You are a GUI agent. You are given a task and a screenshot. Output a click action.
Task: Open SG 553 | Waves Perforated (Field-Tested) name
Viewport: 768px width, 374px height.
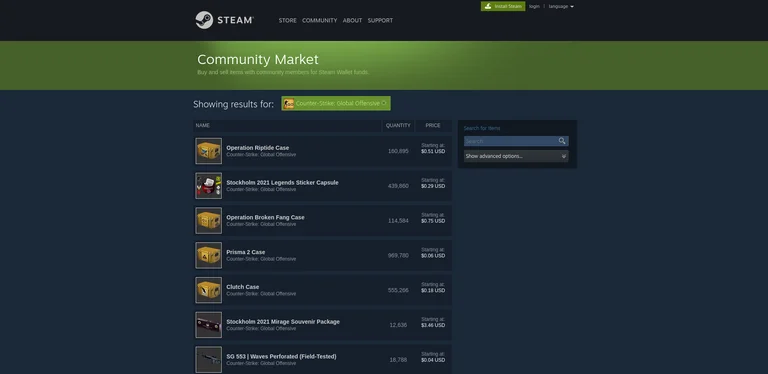point(281,356)
